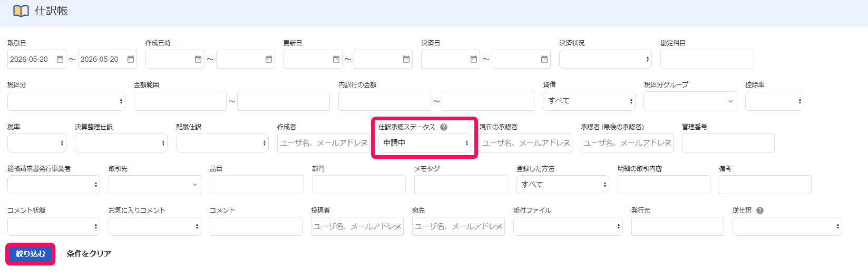868x277 pixels.
Task: Click the 投稿者 user name field
Action: [357, 226]
